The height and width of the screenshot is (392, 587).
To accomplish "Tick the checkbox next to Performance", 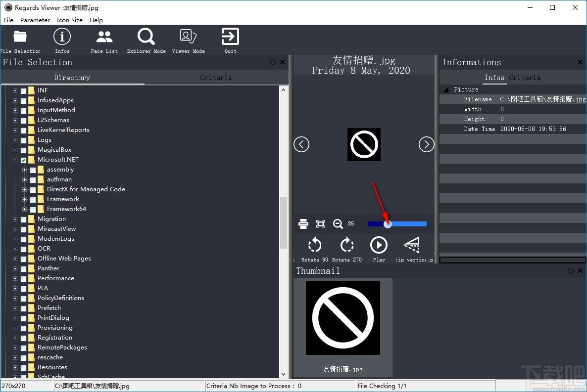I will tap(24, 279).
